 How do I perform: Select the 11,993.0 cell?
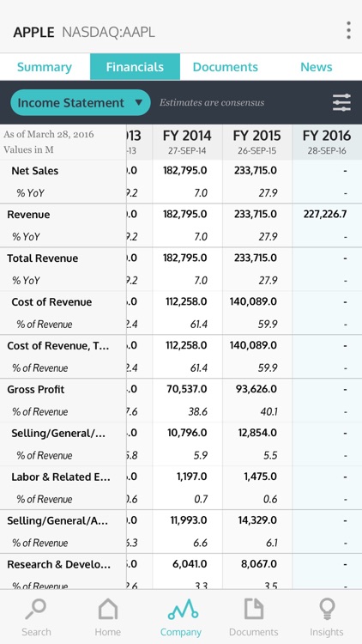tap(189, 520)
